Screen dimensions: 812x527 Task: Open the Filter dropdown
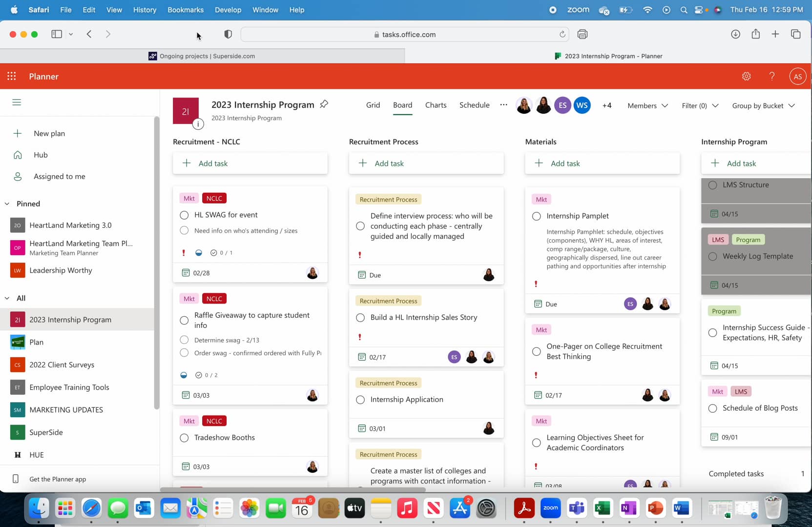pos(700,105)
